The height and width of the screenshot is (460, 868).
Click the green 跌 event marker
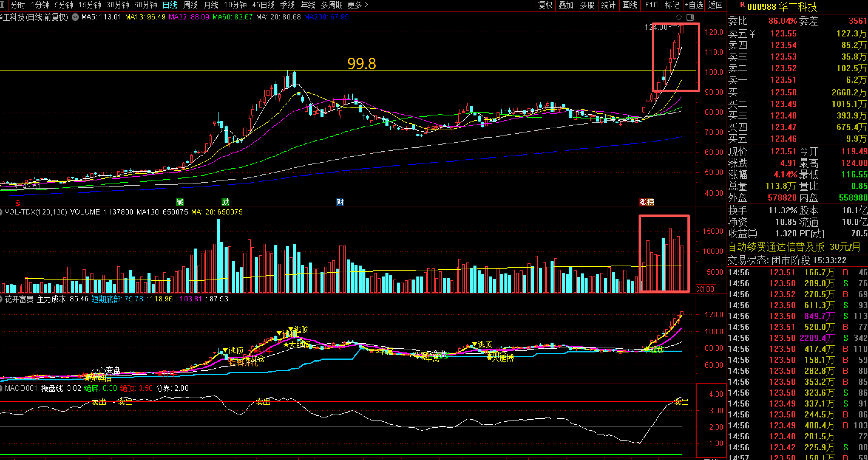pos(225,202)
